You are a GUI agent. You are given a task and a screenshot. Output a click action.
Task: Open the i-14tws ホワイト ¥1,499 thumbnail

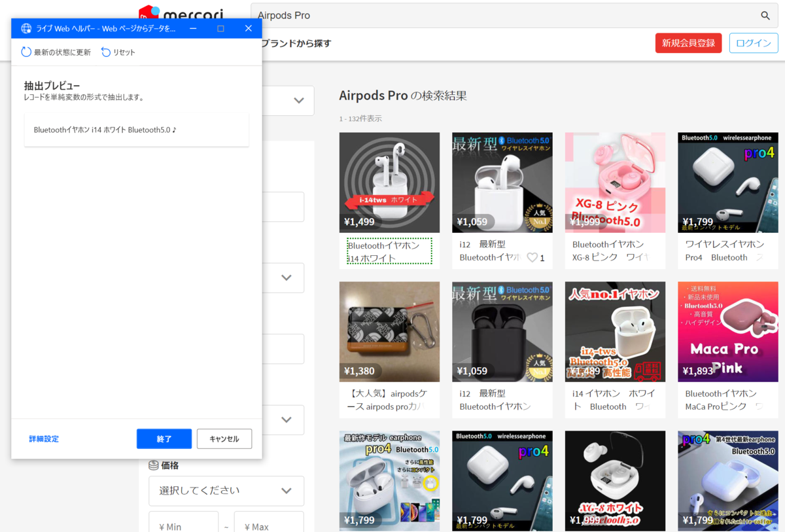(x=389, y=183)
